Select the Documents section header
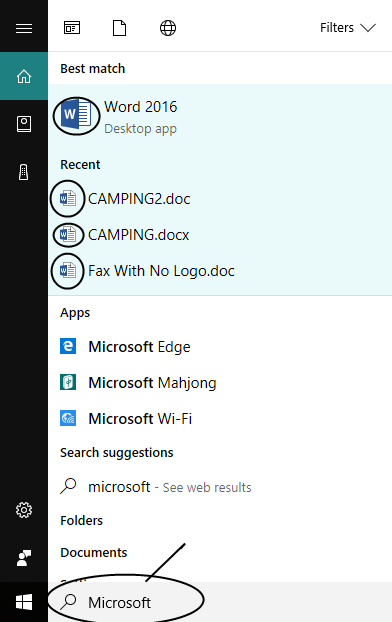392x622 pixels. pyautogui.click(x=94, y=553)
